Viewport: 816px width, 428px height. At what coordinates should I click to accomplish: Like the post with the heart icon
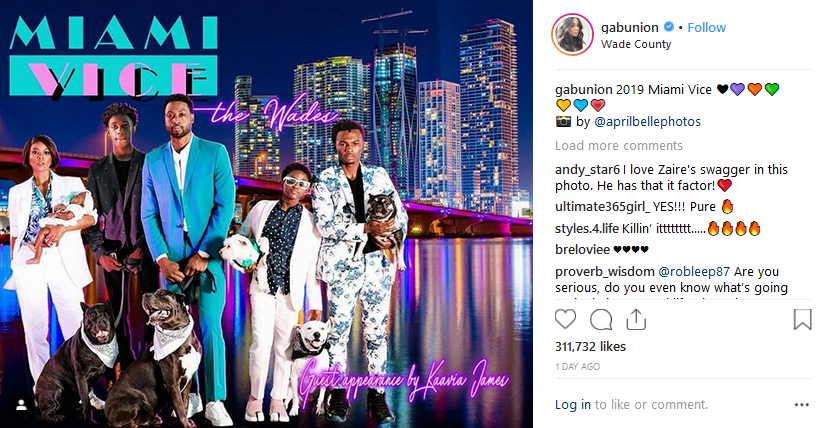pos(565,319)
